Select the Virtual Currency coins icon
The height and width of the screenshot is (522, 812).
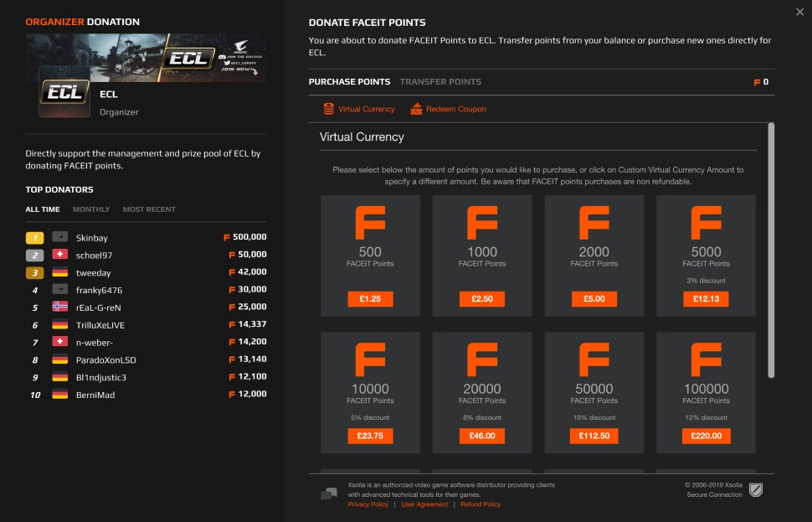[x=330, y=109]
